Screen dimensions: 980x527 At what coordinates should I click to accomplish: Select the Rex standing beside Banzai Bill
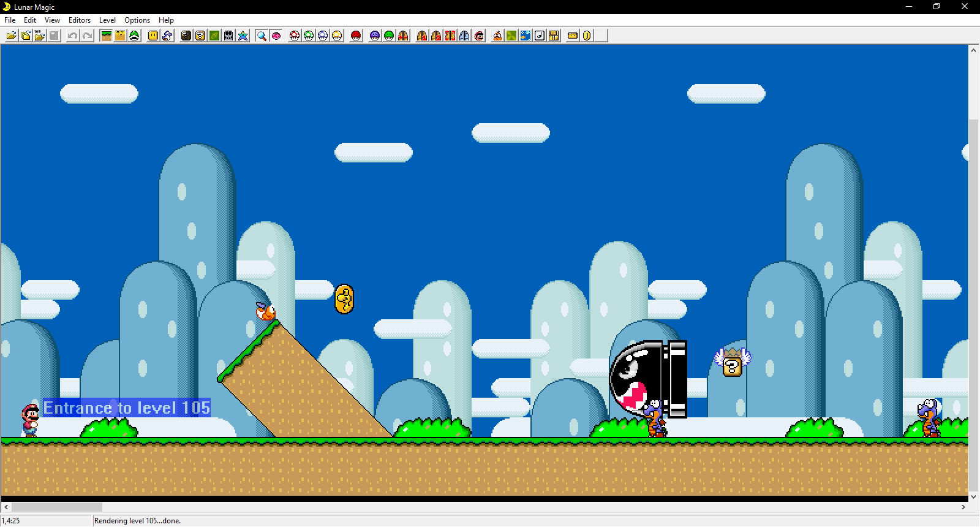(x=655, y=418)
